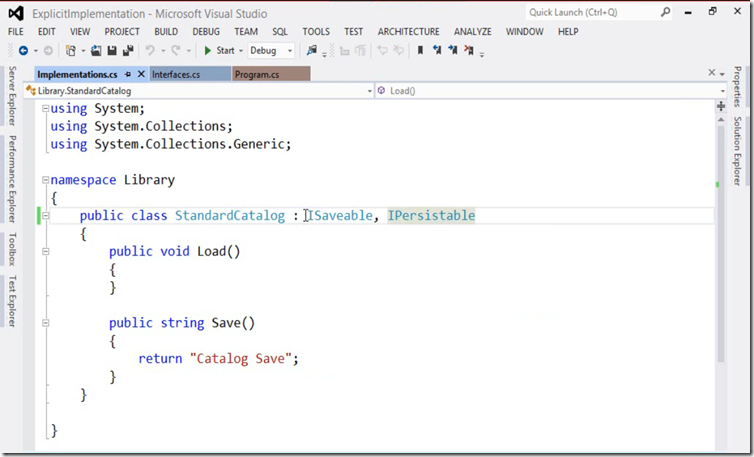Open the WINDOW menu

coord(525,32)
